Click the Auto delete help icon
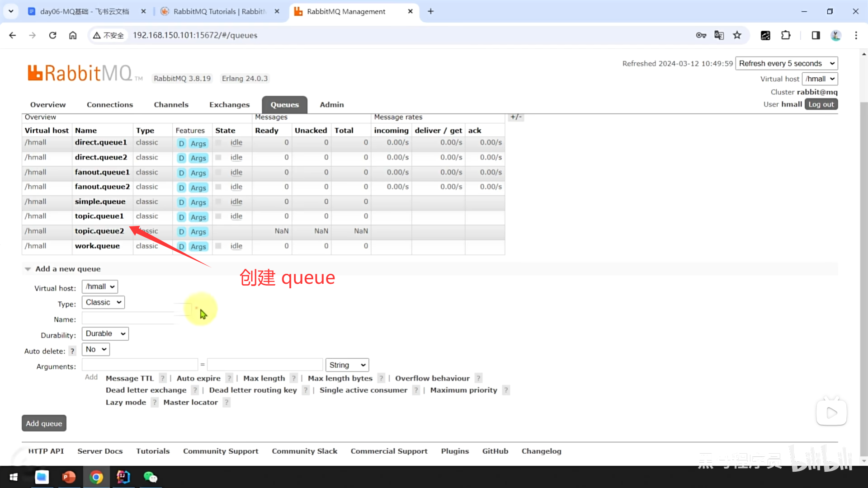The height and width of the screenshot is (488, 868). click(x=72, y=351)
